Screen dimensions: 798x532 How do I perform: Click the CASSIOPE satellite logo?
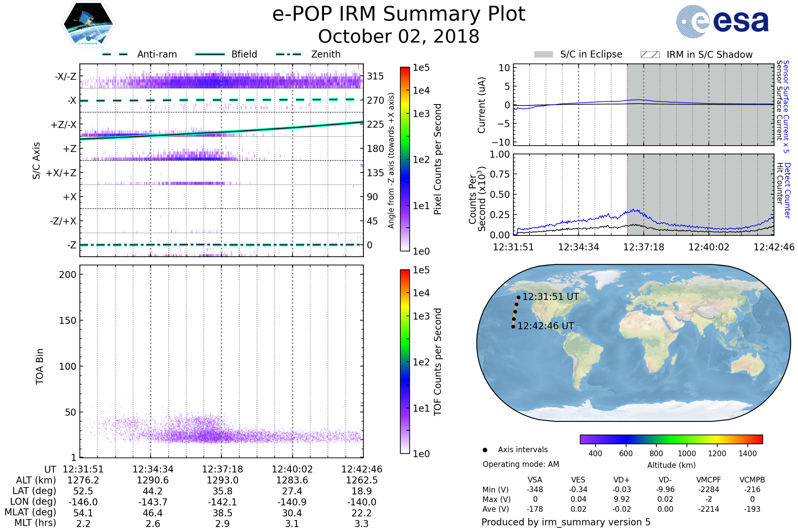[x=88, y=24]
